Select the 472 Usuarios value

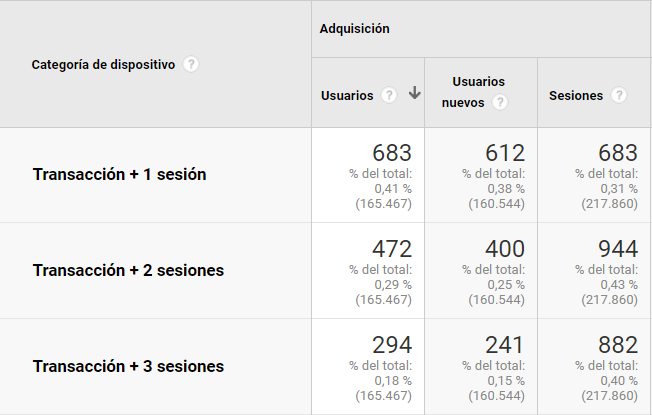[392, 249]
